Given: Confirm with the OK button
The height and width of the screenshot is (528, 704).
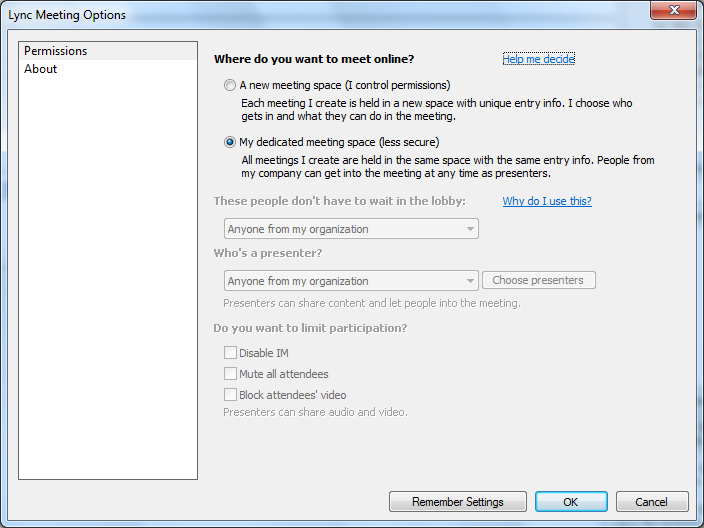Looking at the screenshot, I should pos(570,502).
